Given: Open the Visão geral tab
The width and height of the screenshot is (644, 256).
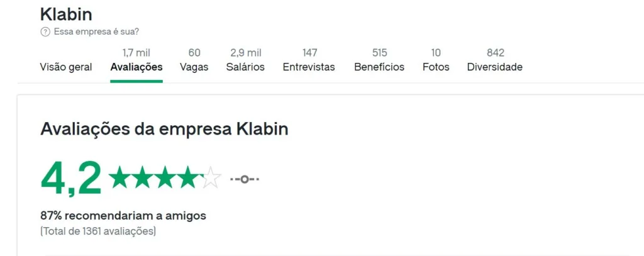Looking at the screenshot, I should click(65, 67).
